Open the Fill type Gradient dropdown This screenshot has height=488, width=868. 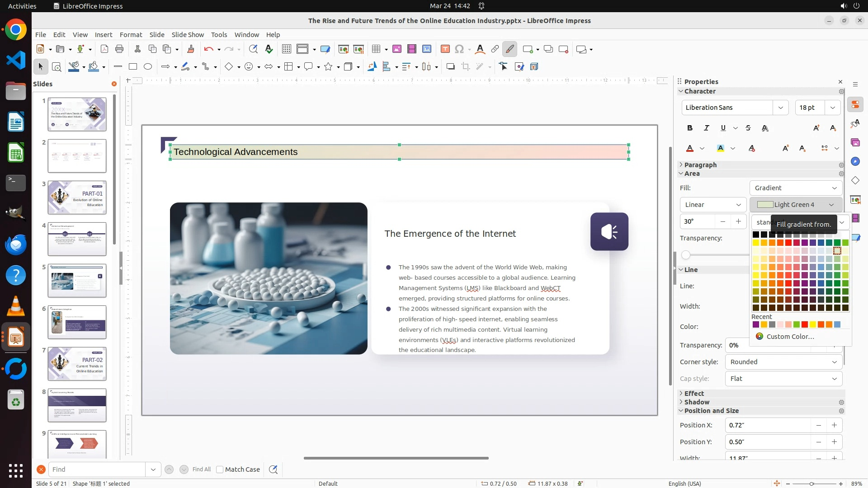[x=796, y=188]
